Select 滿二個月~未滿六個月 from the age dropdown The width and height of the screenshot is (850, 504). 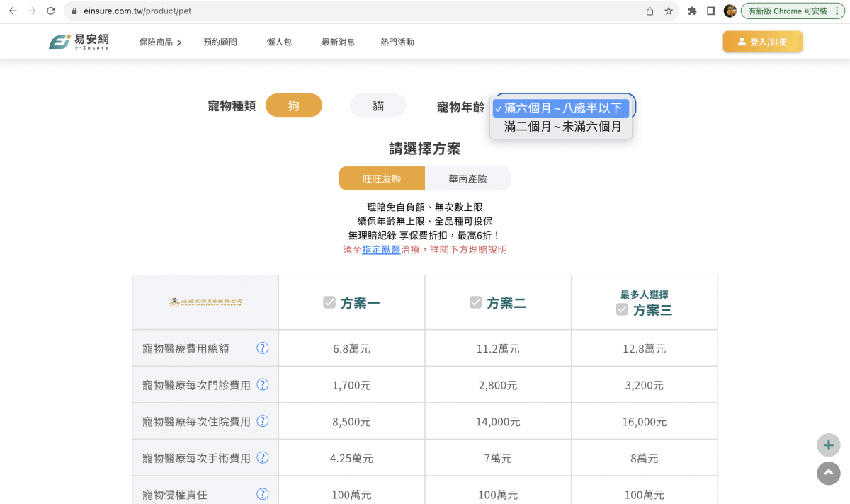click(x=560, y=127)
